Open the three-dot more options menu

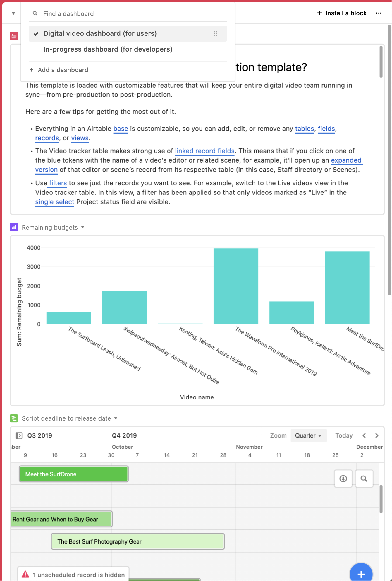(379, 13)
